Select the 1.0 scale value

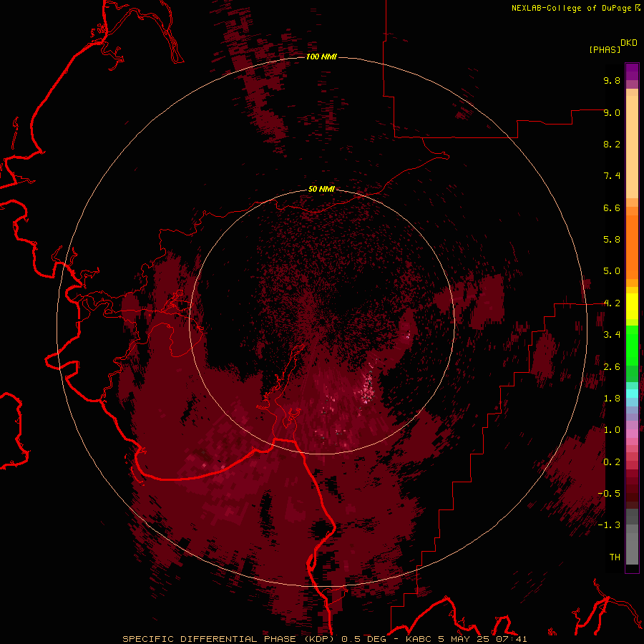(x=612, y=430)
